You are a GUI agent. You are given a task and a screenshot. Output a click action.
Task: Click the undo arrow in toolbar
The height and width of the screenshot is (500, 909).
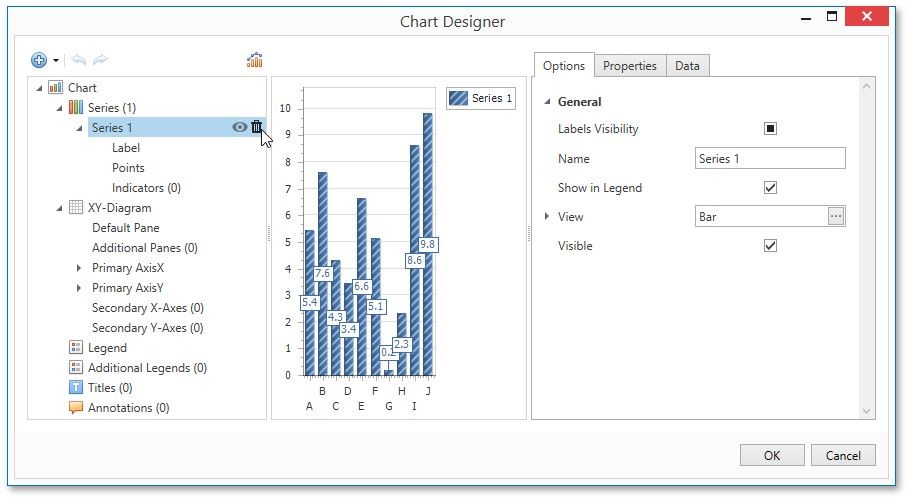79,60
